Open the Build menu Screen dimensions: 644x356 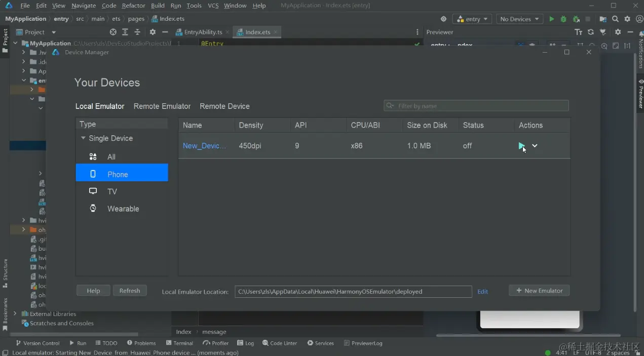pos(158,6)
